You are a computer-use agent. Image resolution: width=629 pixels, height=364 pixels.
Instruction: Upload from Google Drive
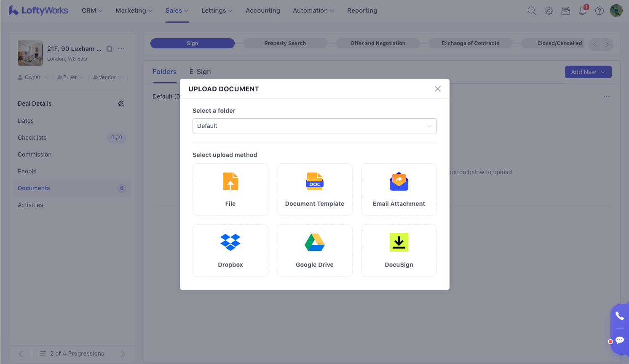pyautogui.click(x=314, y=250)
